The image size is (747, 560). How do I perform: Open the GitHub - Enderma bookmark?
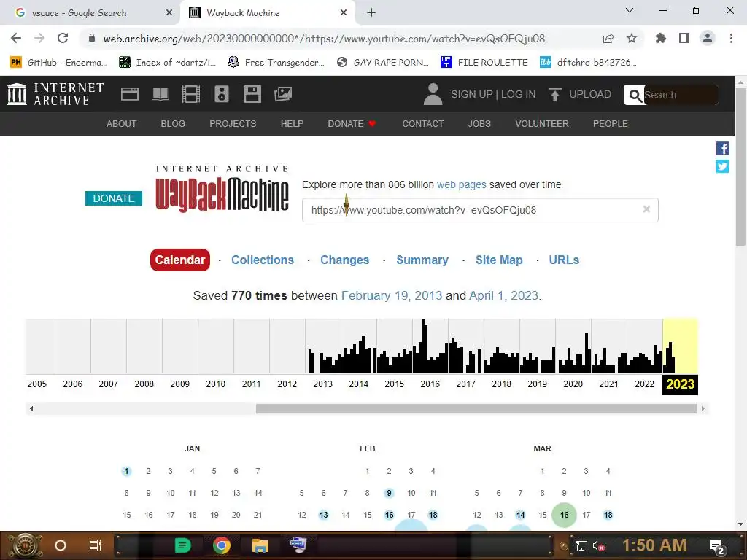pos(58,63)
